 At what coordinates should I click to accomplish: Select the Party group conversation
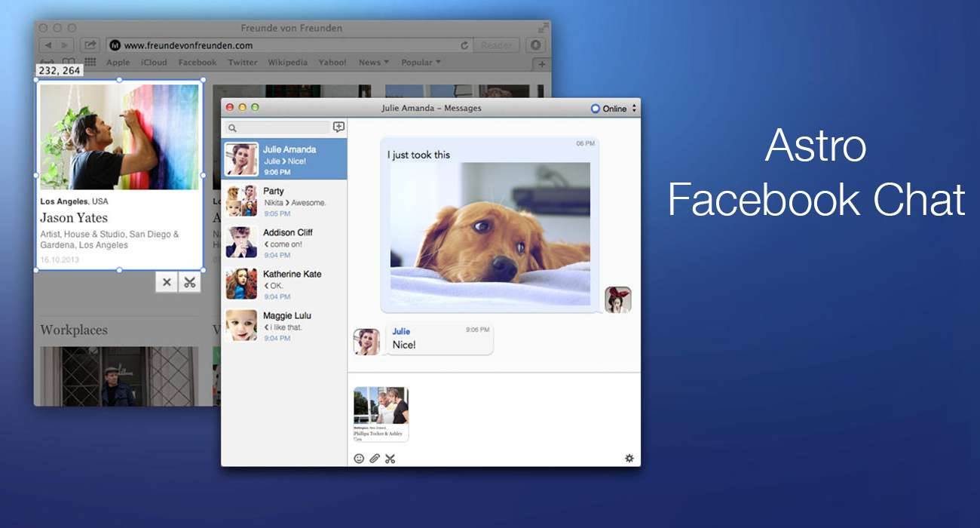(x=284, y=201)
